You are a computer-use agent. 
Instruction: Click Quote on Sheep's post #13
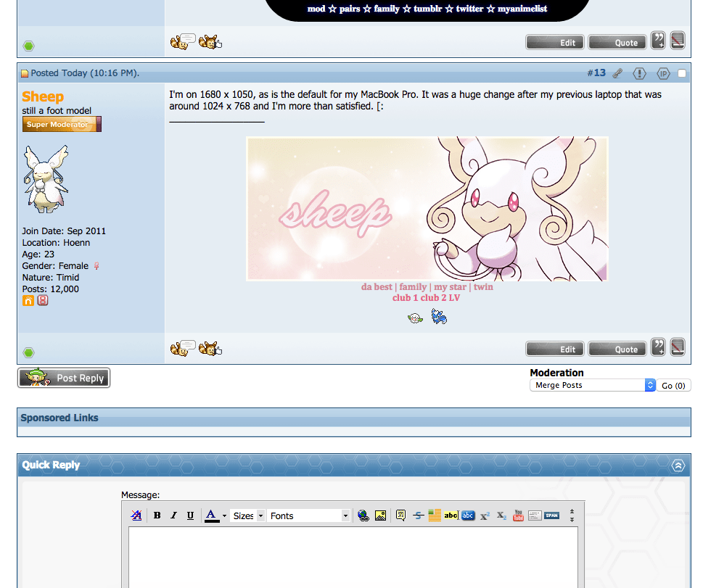tap(617, 349)
